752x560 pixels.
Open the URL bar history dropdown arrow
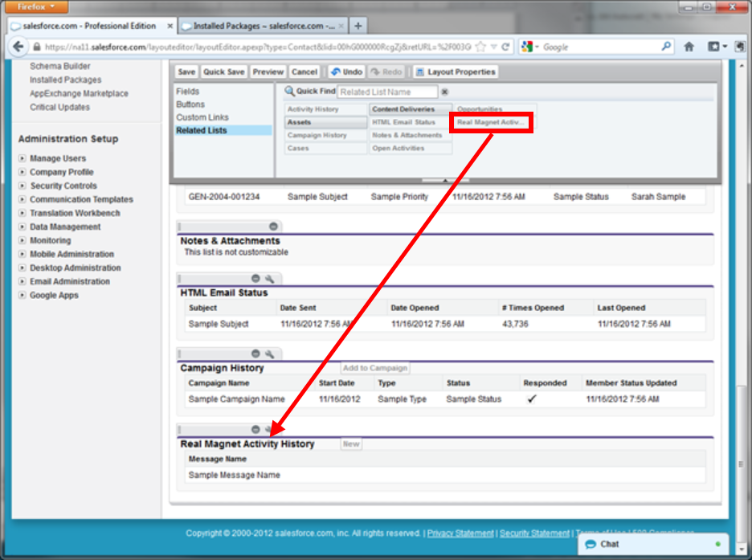click(x=493, y=47)
